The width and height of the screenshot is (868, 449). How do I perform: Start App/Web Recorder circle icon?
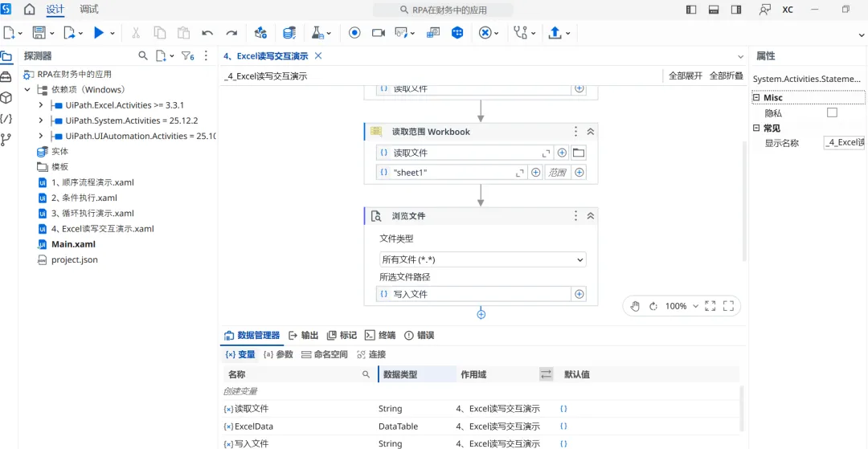point(354,33)
